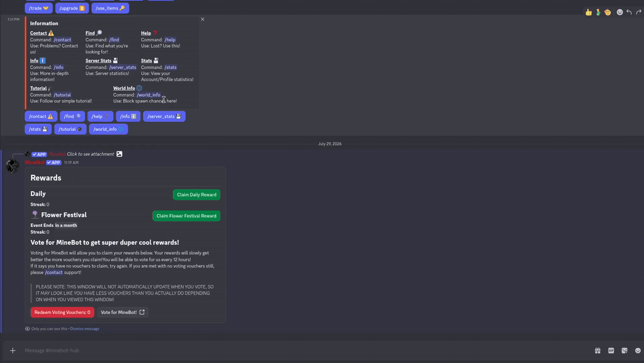Image resolution: width=644 pixels, height=363 pixels.
Task: React with the third quick emoji
Action: (607, 12)
